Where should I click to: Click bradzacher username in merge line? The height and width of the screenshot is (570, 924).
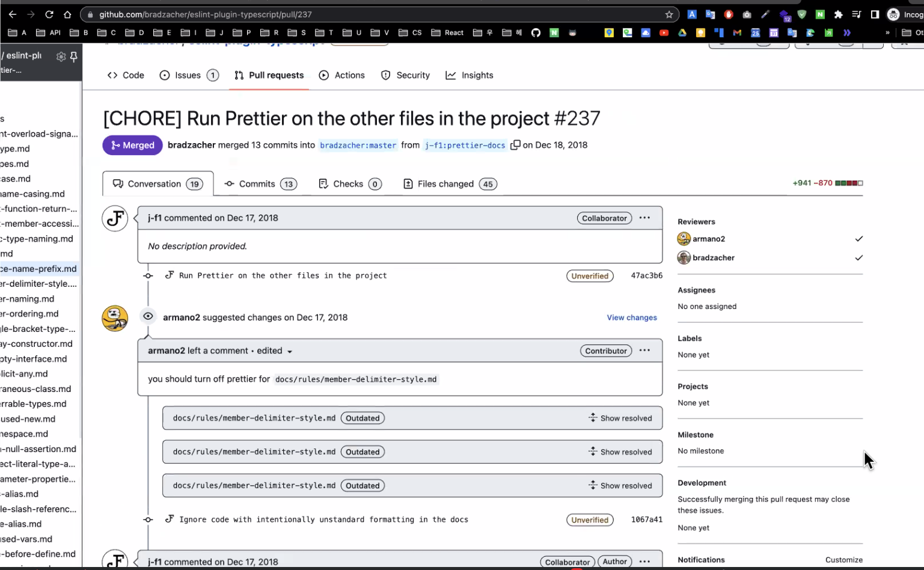coord(192,145)
